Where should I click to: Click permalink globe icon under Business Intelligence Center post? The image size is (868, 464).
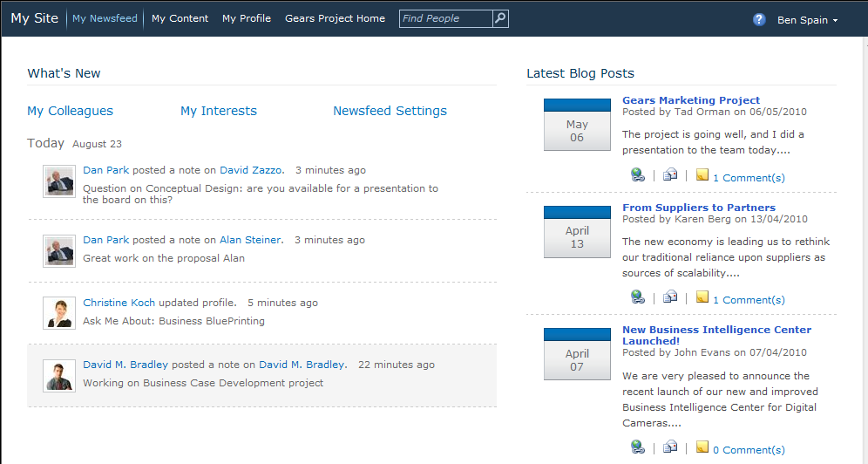click(638, 447)
